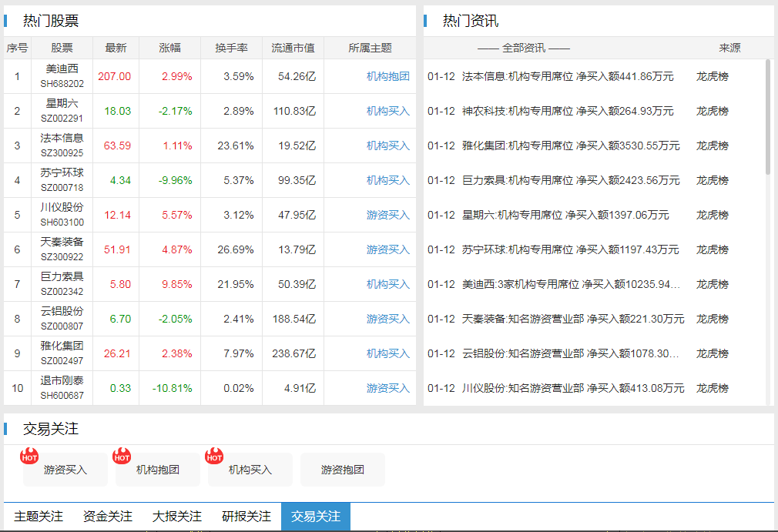Screen dimensions: 778x532
Task: Click the 最新 column header
Action: [116, 48]
